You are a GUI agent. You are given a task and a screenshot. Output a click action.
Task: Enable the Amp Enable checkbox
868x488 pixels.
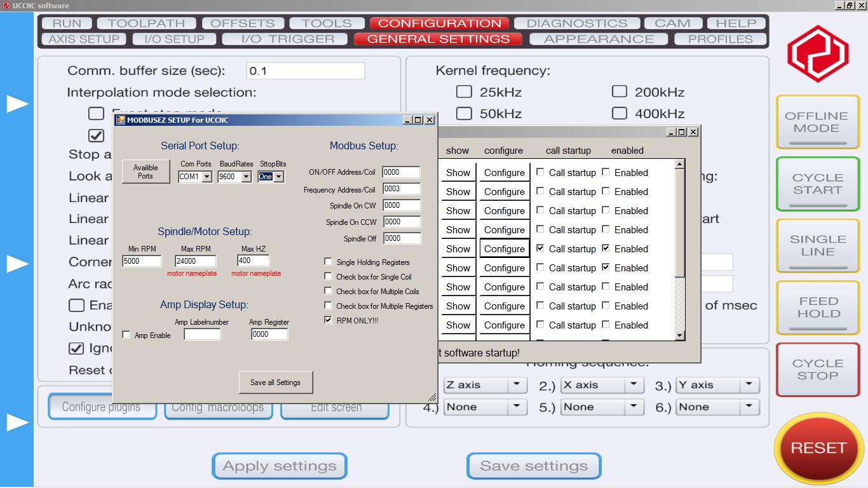[126, 335]
